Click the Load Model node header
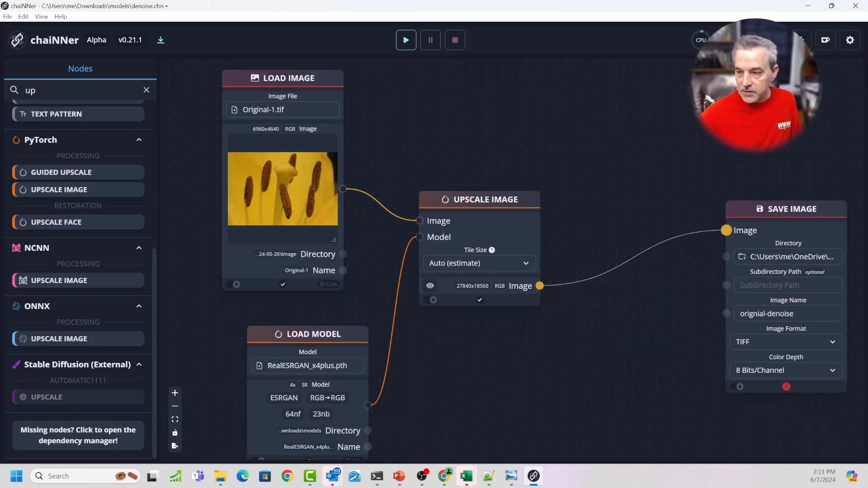This screenshot has height=488, width=868. coord(307,334)
